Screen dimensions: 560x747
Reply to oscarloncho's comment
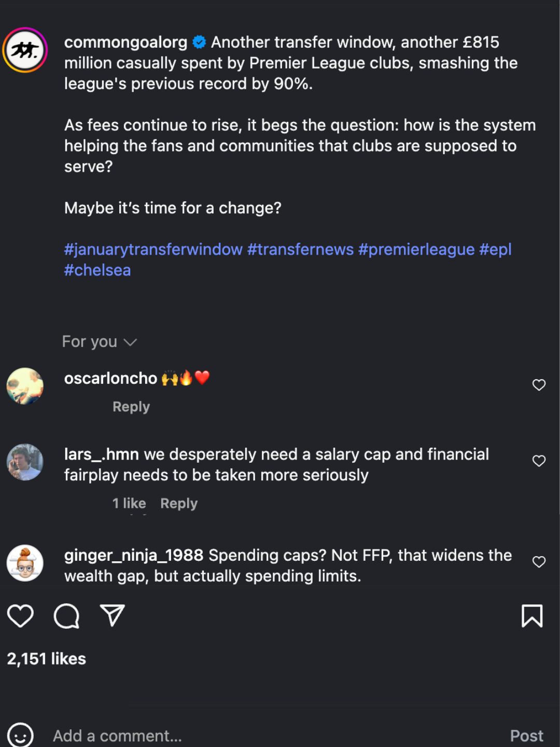(x=131, y=407)
